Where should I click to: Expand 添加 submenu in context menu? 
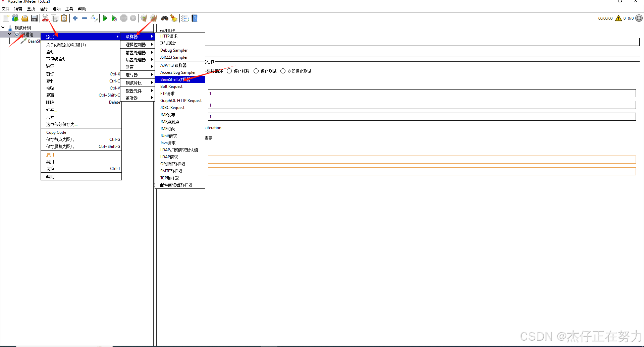81,37
